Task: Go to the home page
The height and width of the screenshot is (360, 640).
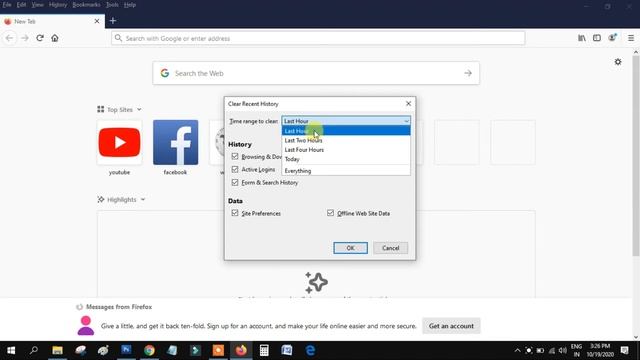Action: 55,38
